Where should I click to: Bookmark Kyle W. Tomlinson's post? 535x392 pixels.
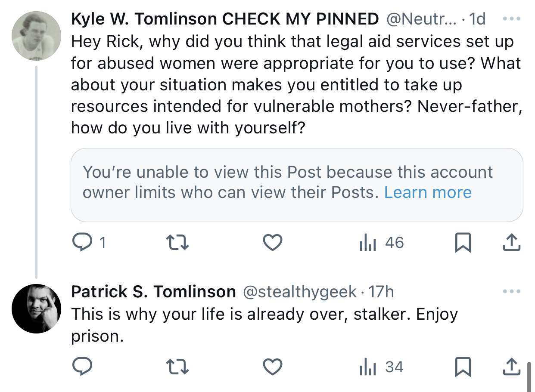[463, 244]
